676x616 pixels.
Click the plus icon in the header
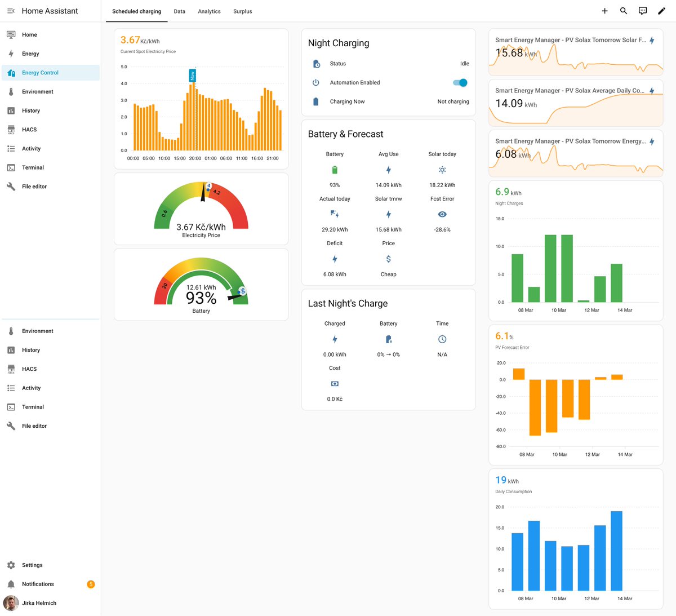[604, 11]
